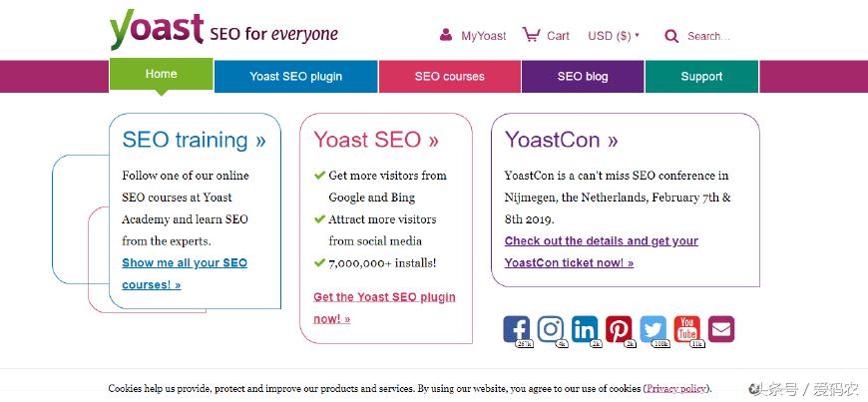Open the YouTube social icon

point(687,329)
